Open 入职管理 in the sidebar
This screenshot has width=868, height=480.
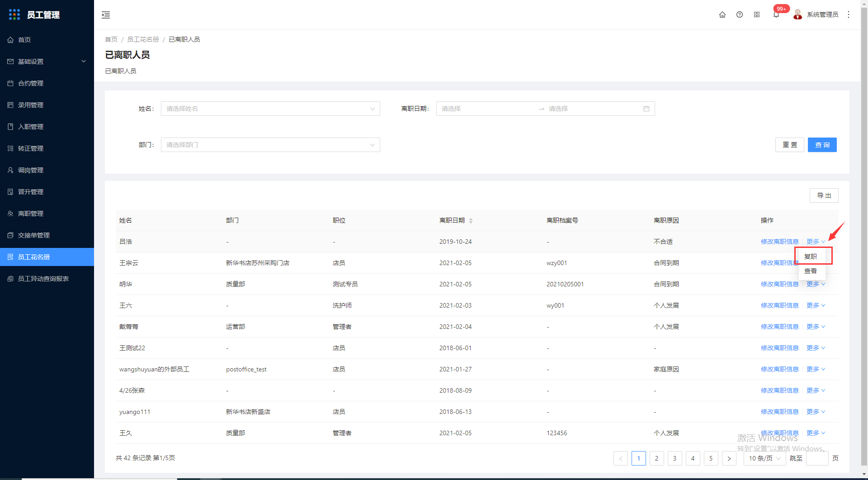47,127
